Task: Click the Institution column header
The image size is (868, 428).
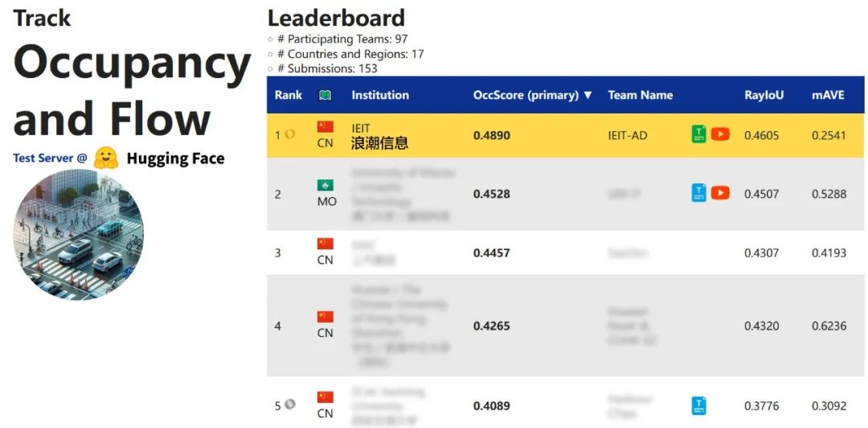Action: coord(380,95)
